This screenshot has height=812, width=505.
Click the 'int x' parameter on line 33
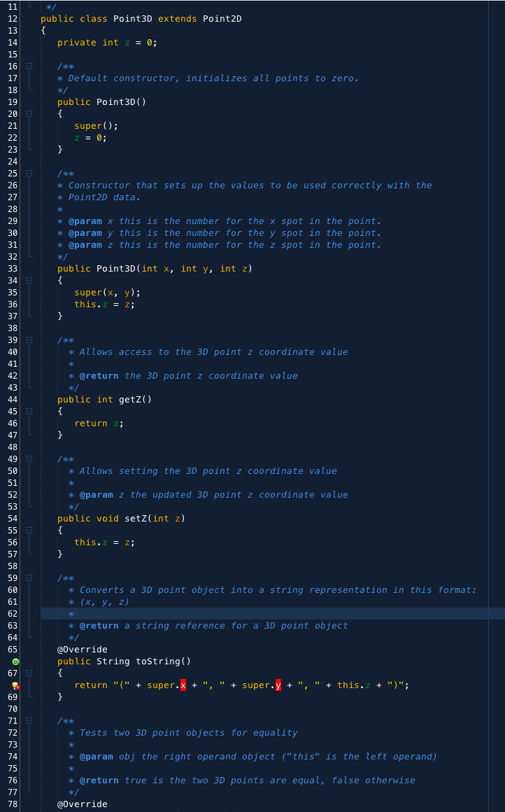coord(155,269)
